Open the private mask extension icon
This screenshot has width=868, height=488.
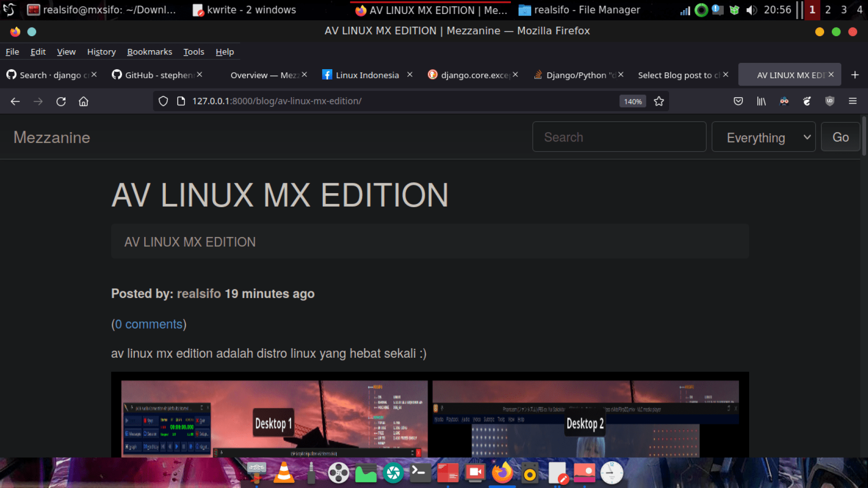click(784, 101)
